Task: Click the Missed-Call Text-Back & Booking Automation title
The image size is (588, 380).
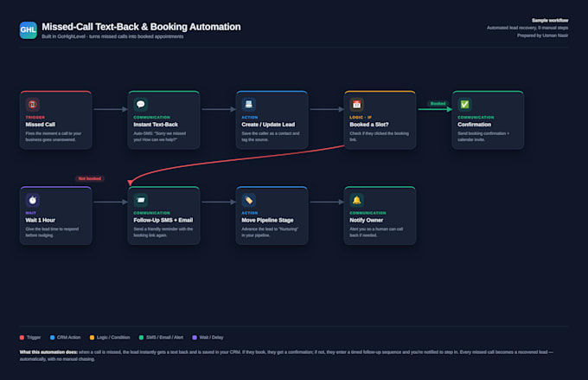Action: tap(141, 27)
